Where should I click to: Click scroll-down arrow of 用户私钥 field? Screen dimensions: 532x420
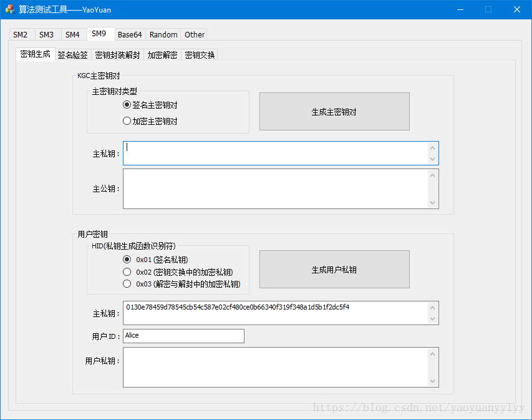[432, 381]
